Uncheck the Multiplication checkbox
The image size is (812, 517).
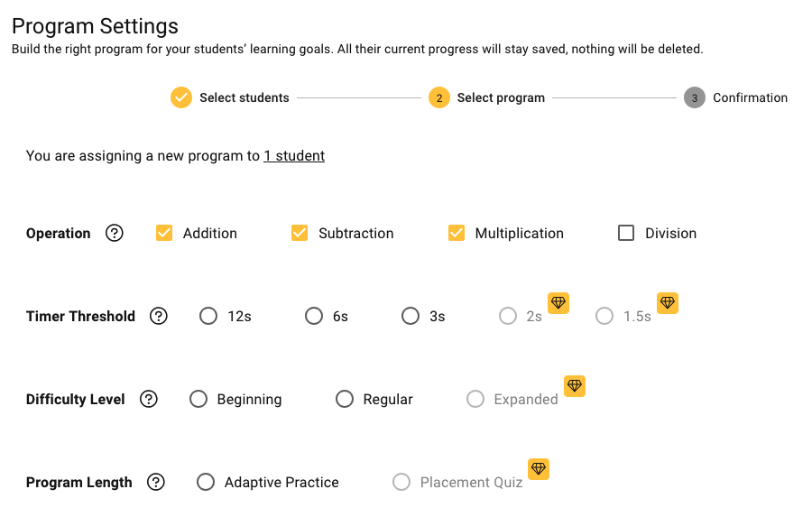(457, 233)
